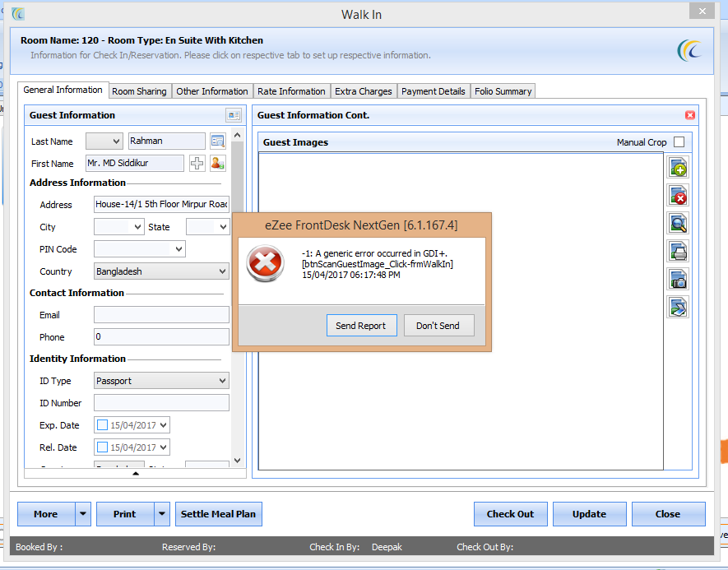Click Don't Send in the error dialog
The width and height of the screenshot is (728, 570).
point(438,326)
